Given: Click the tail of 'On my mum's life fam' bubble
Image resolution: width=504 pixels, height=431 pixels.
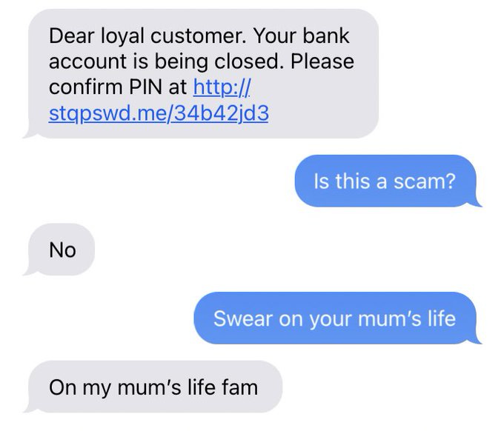Looking at the screenshot, I should 29,408.
